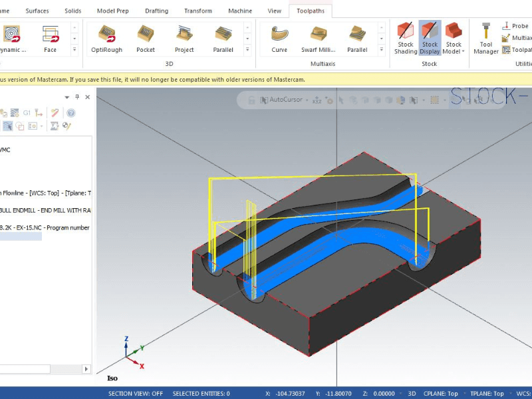Pin the Toolpaths Manager panel
Viewport: 532px width, 399px height.
tap(76, 97)
